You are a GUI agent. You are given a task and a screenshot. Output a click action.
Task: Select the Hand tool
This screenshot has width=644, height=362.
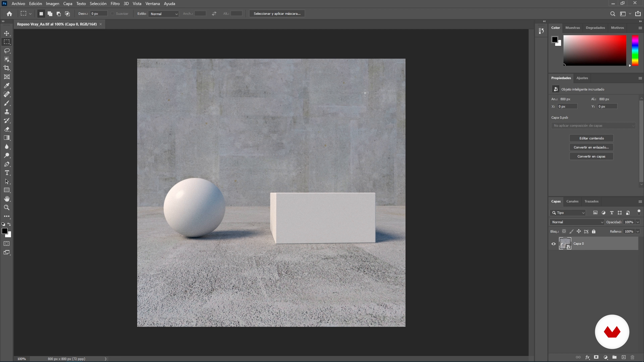pos(7,199)
